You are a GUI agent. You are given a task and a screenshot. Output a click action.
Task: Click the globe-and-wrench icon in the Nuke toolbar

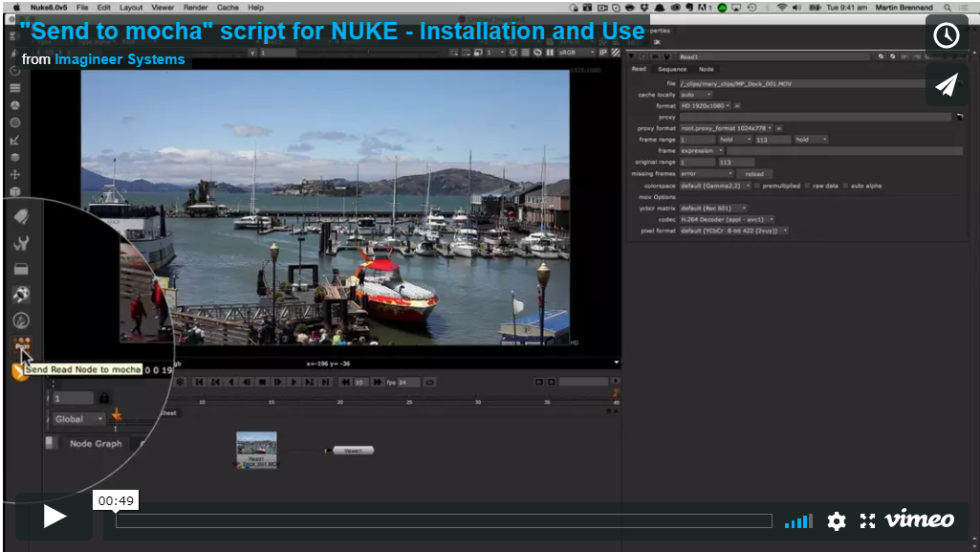pyautogui.click(x=21, y=295)
